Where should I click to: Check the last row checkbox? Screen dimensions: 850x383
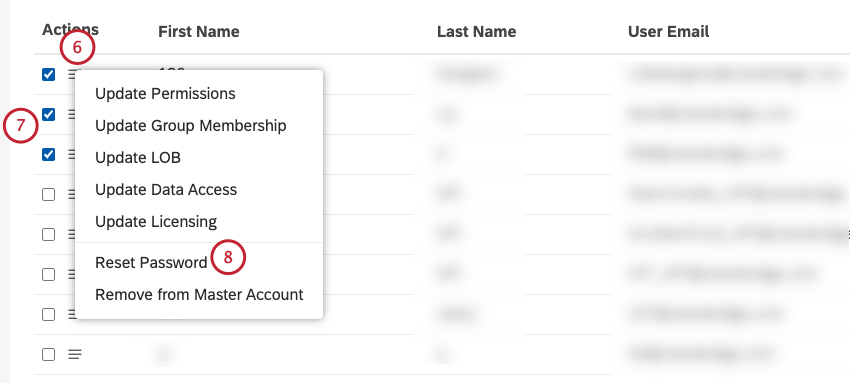(48, 355)
